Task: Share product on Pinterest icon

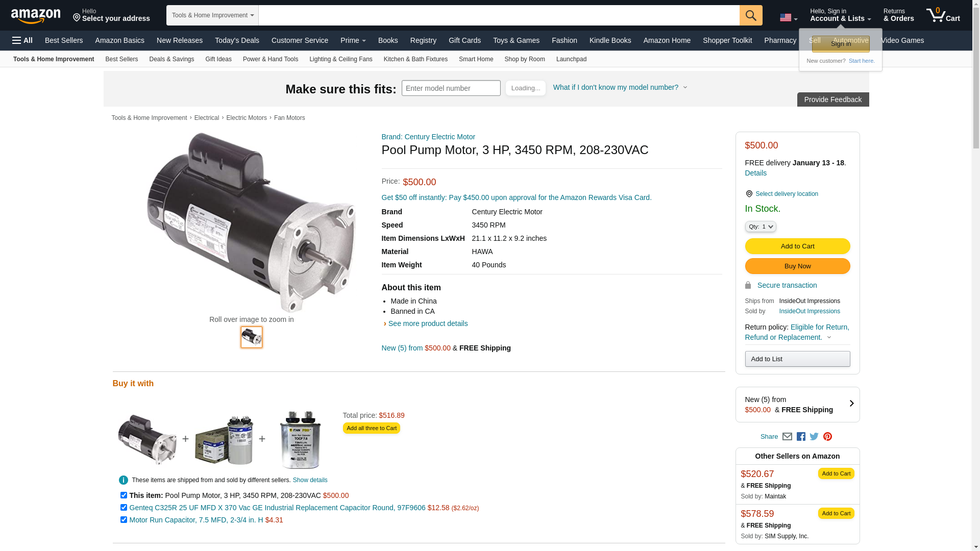Action: point(827,437)
